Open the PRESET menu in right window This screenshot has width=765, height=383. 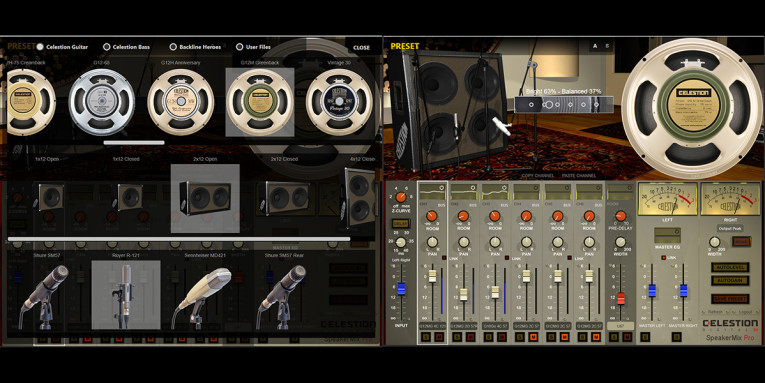pos(404,46)
